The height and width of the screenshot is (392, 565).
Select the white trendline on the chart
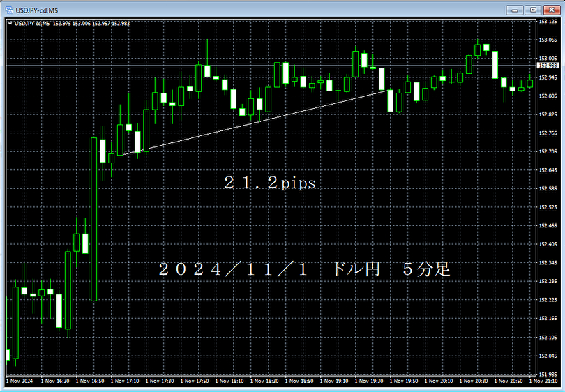[255, 123]
